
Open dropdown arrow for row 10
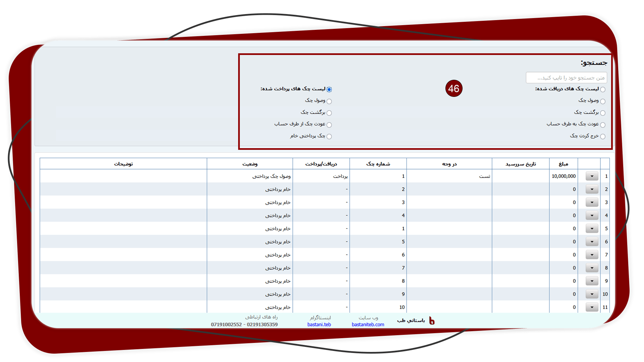tap(592, 294)
